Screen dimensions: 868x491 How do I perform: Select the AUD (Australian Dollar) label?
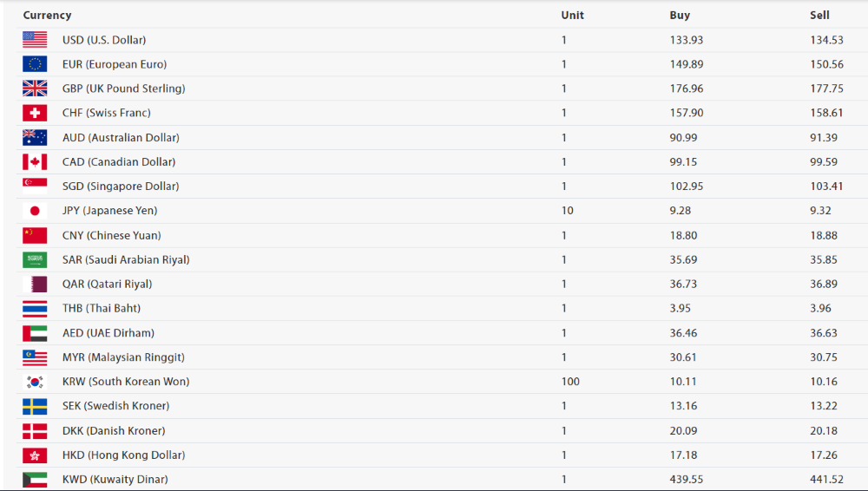coord(121,138)
